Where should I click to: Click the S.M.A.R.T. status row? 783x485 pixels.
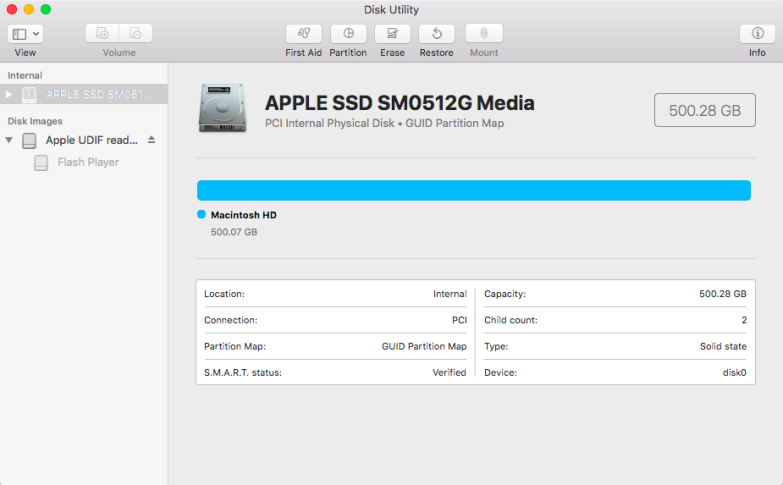pos(335,372)
